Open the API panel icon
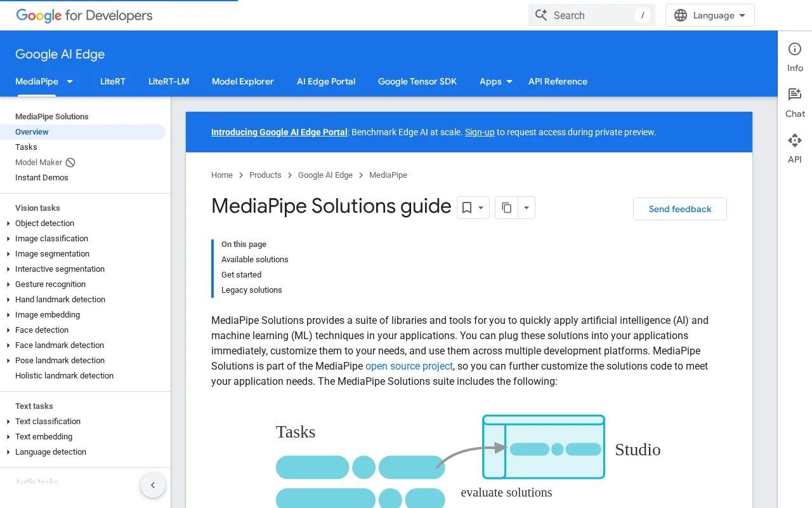Screen dimensions: 812x508 [795, 140]
